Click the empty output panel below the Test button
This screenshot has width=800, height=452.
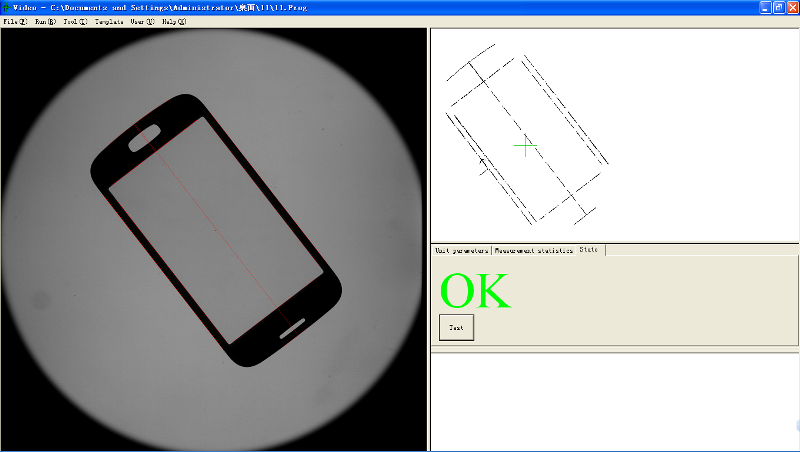tap(614, 400)
